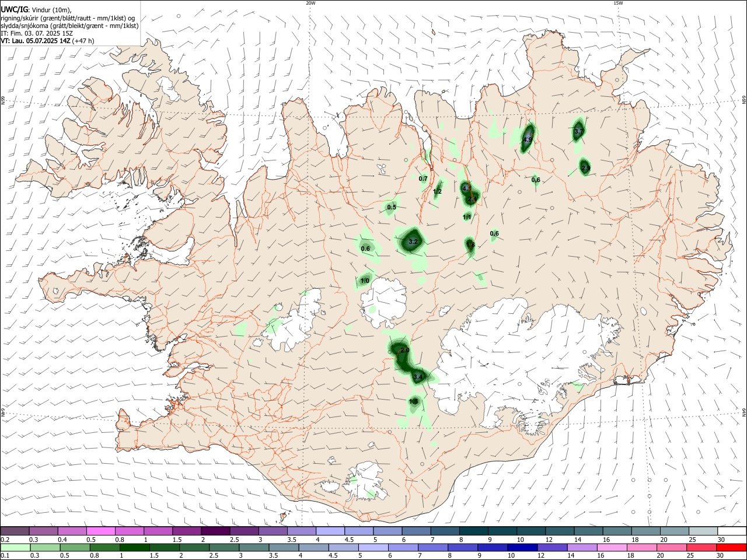Click the 'IT: Fim. 03. 07. 2025 15Z' line
Screen dimensions: 747x560
coord(37,33)
